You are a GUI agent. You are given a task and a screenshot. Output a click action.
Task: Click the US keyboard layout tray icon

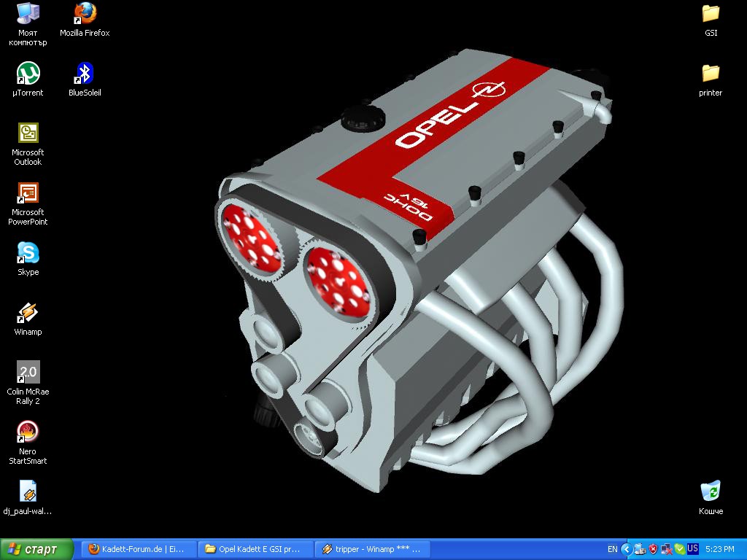click(693, 548)
